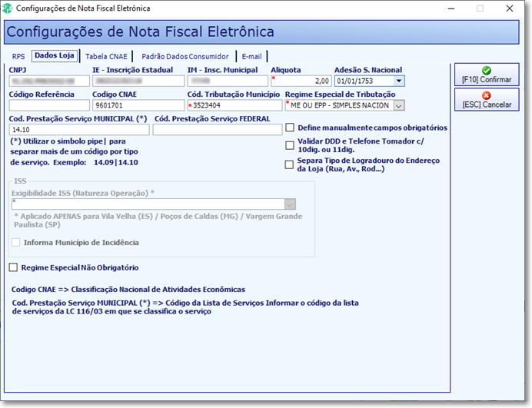
Task: Open the Tabela CNAE tab
Action: pos(106,57)
